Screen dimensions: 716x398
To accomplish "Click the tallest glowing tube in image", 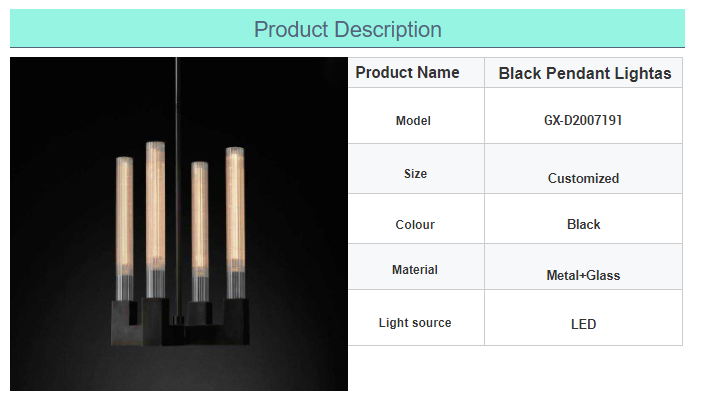I will point(155,220).
